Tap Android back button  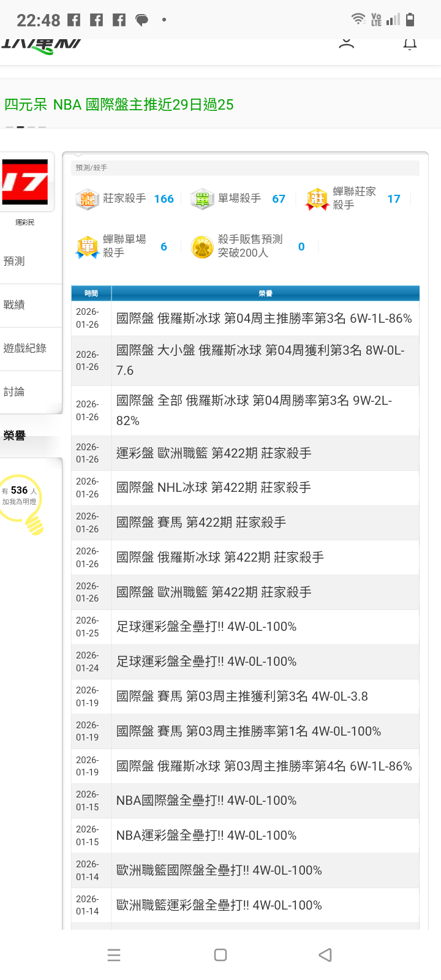point(325,955)
